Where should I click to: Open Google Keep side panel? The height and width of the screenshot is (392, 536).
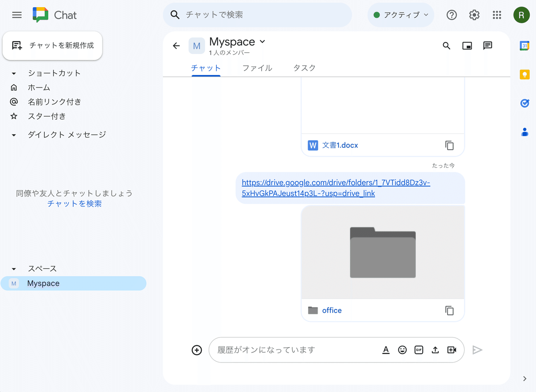coord(525,75)
